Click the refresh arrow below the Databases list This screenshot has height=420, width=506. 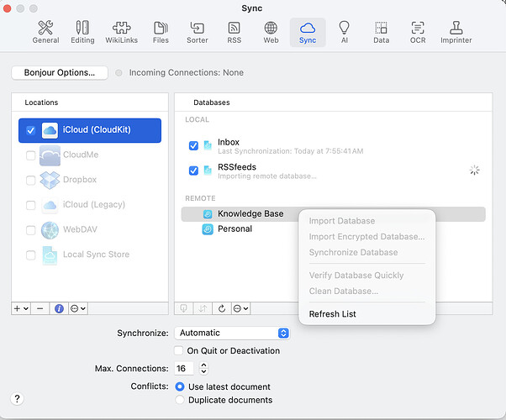pos(221,308)
